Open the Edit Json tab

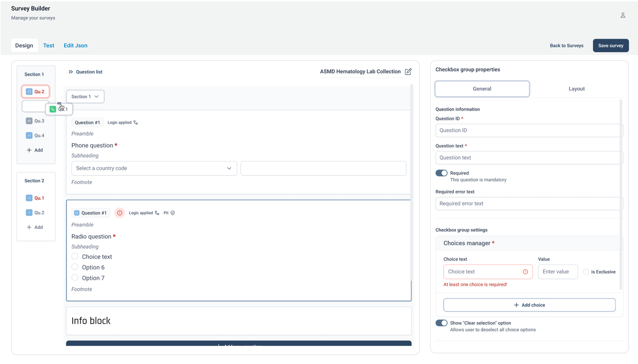(x=75, y=45)
